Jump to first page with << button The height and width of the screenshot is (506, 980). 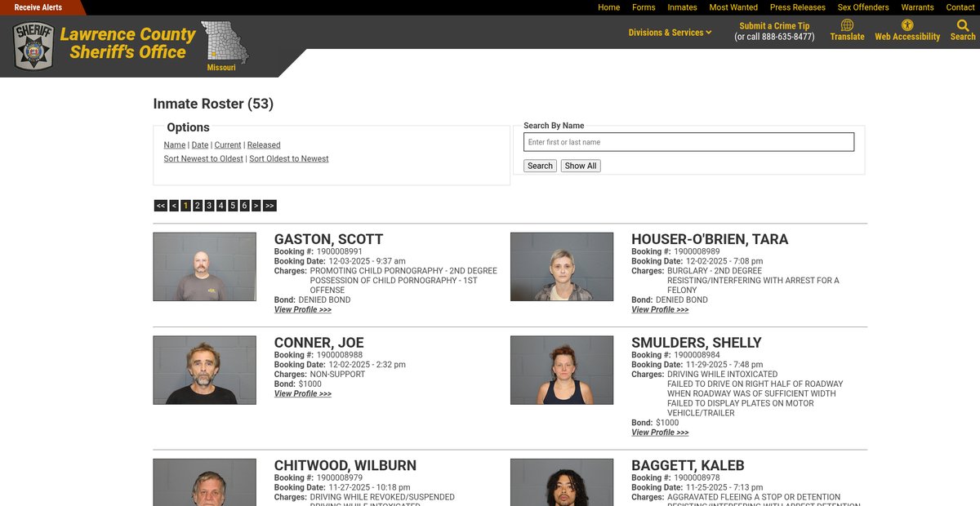161,206
